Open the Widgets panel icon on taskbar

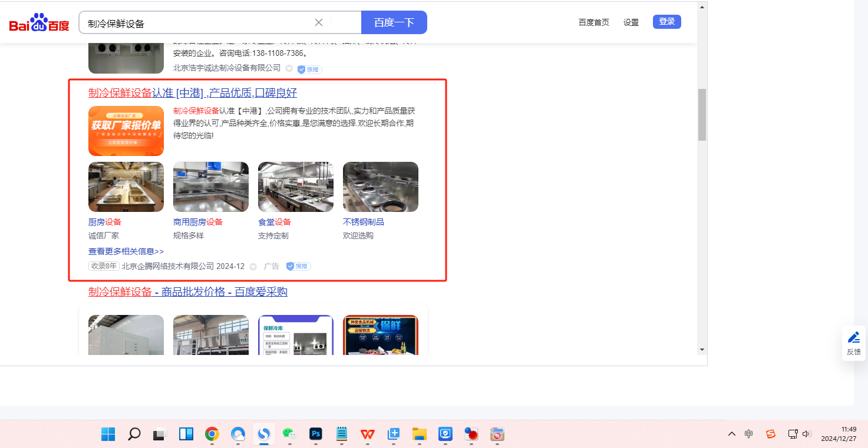pos(186,434)
